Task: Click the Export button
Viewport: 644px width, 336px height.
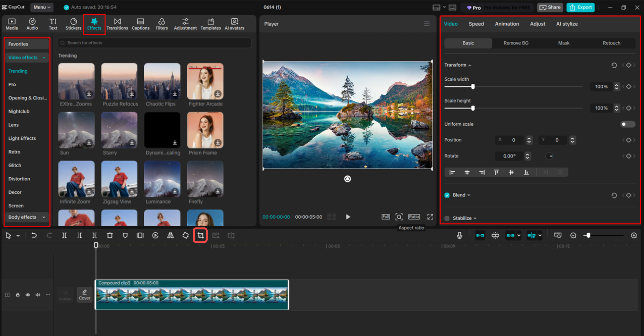Action: tap(580, 7)
